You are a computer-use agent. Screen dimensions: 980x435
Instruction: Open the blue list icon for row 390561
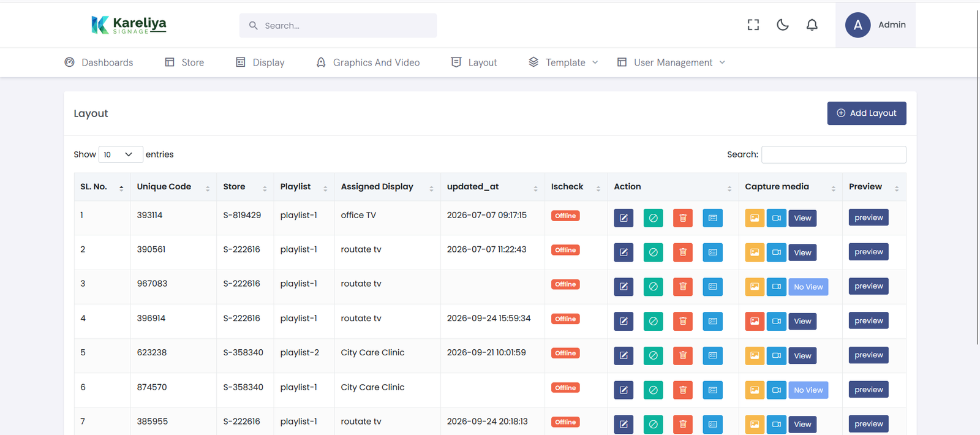(713, 252)
